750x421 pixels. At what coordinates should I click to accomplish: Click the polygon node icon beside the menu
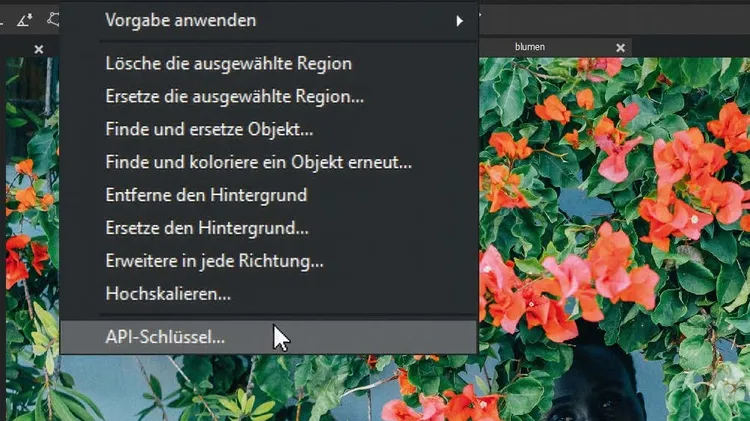click(x=53, y=19)
